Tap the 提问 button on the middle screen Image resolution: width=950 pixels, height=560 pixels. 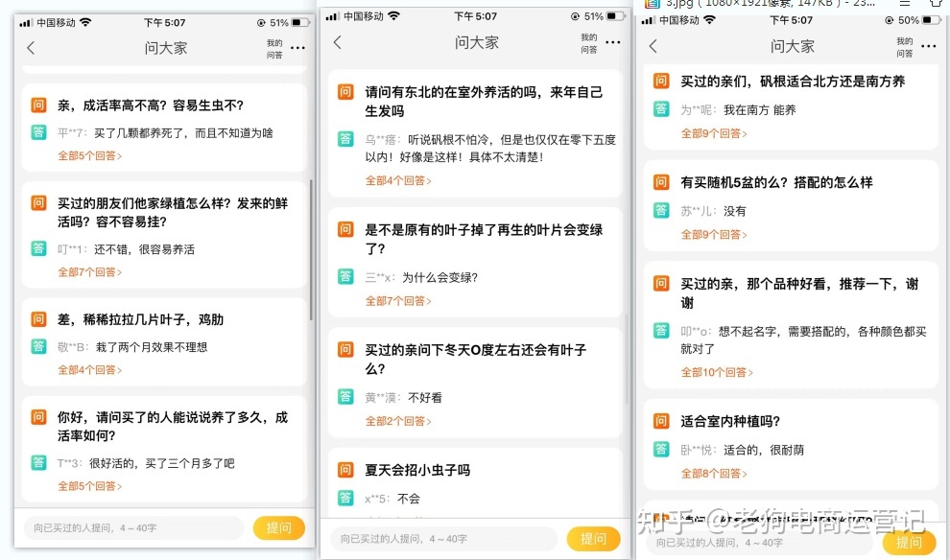(594, 538)
